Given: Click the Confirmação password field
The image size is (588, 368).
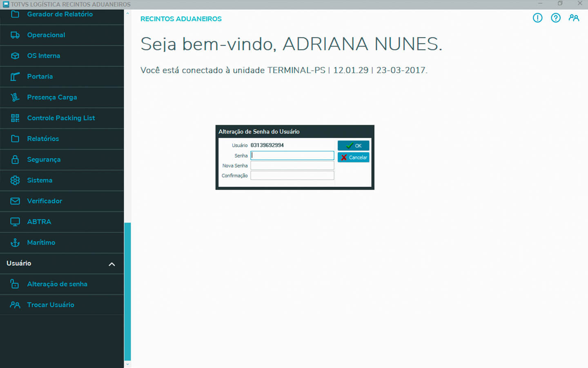Looking at the screenshot, I should [292, 175].
